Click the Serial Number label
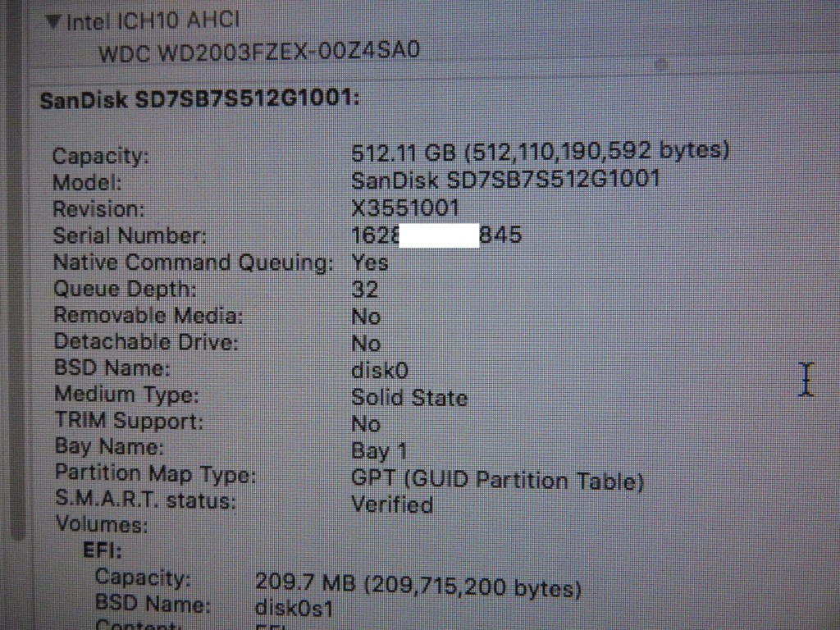 [x=130, y=235]
